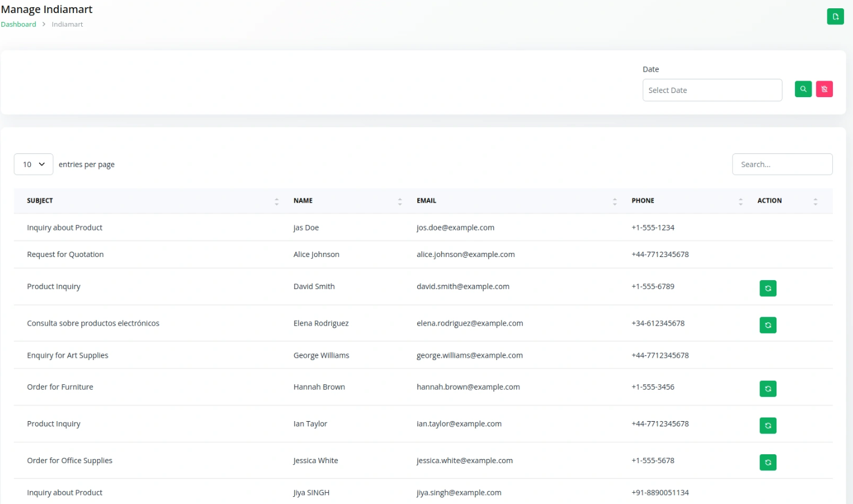The image size is (853, 504).
Task: Click email david.smith@example.com
Action: click(x=463, y=287)
